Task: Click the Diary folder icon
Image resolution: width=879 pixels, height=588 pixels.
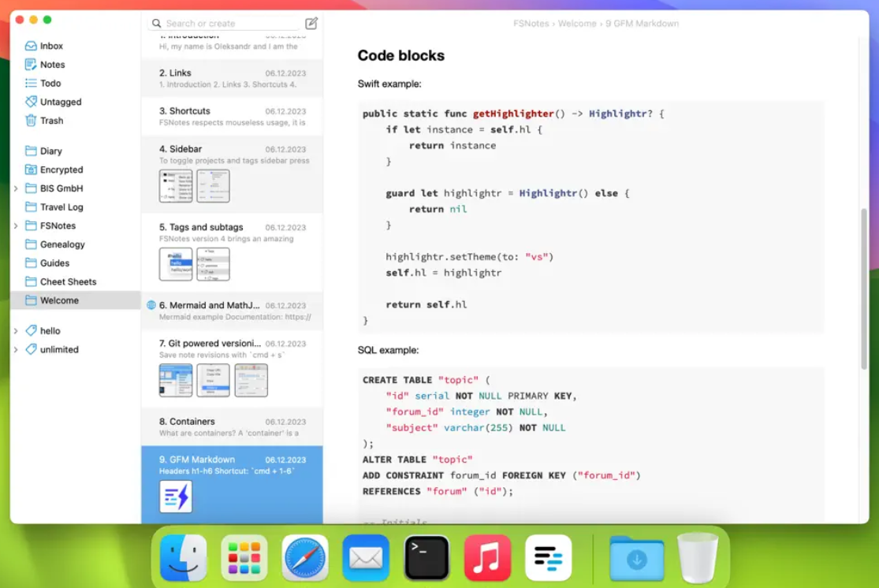Action: pyautogui.click(x=31, y=151)
